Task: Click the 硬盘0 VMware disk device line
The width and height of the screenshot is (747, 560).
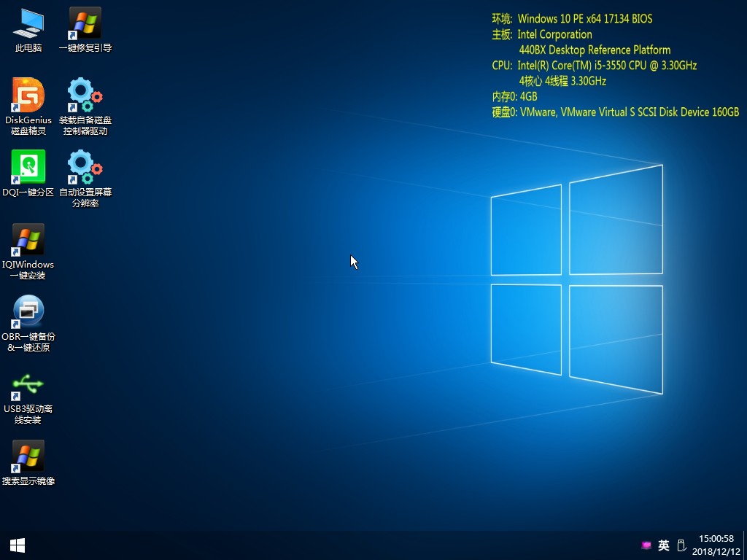Action: (x=616, y=112)
